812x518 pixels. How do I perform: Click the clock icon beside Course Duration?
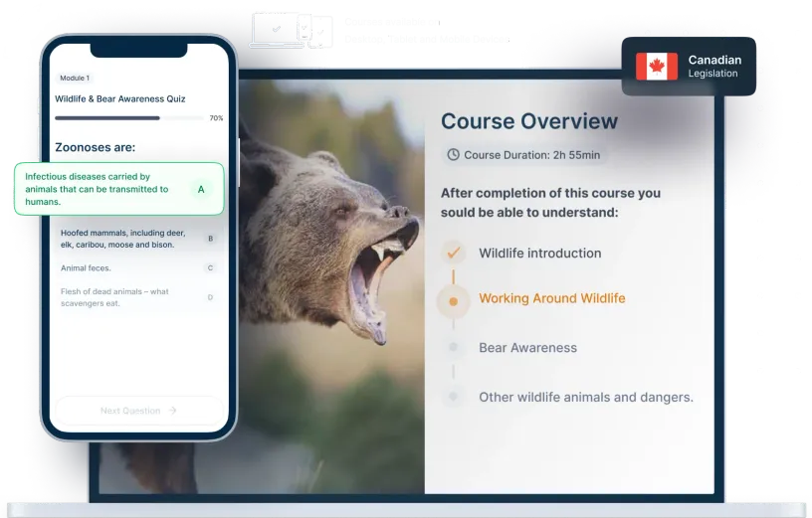[453, 155]
